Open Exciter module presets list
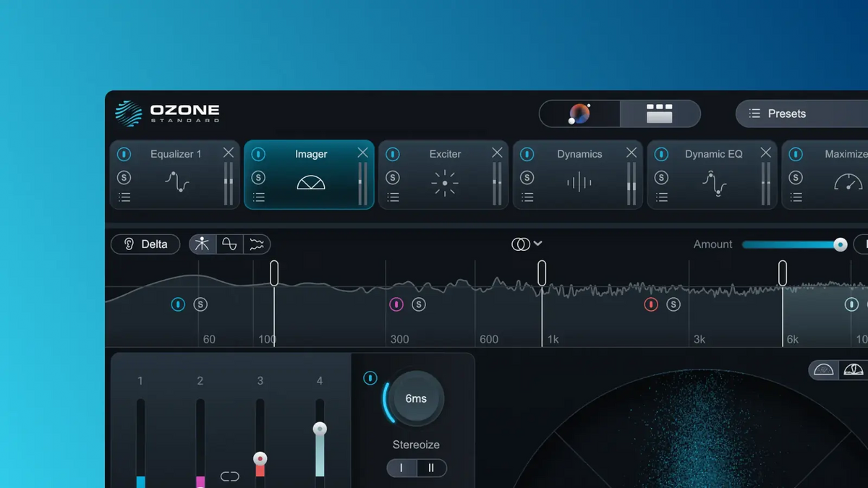Image resolution: width=868 pixels, height=488 pixels. (x=393, y=197)
